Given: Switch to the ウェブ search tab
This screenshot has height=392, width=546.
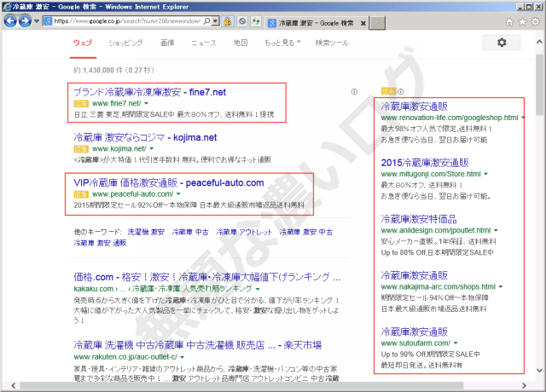Looking at the screenshot, I should click(83, 43).
